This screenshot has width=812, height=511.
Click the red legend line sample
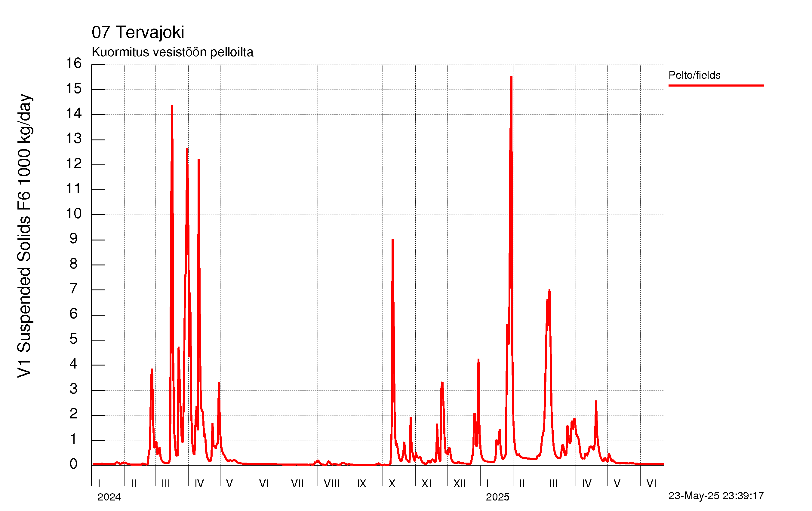point(716,86)
